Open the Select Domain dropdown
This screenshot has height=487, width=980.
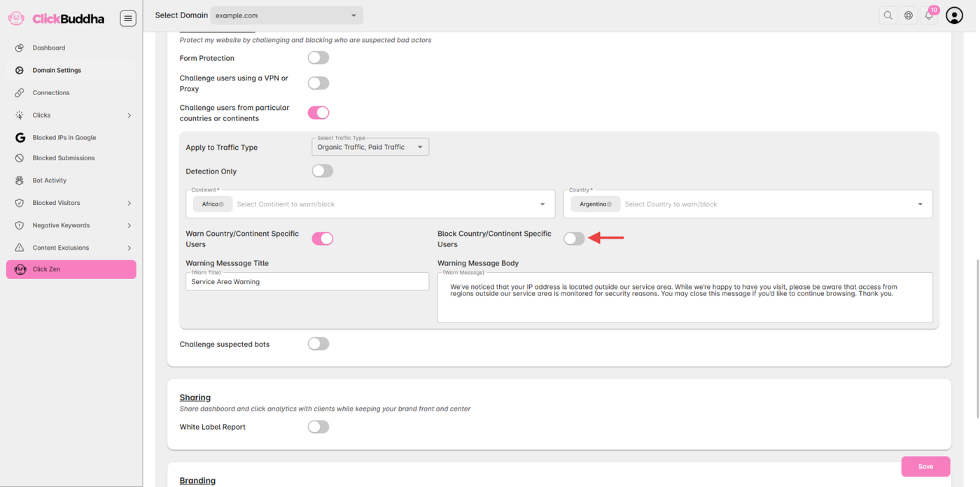286,15
